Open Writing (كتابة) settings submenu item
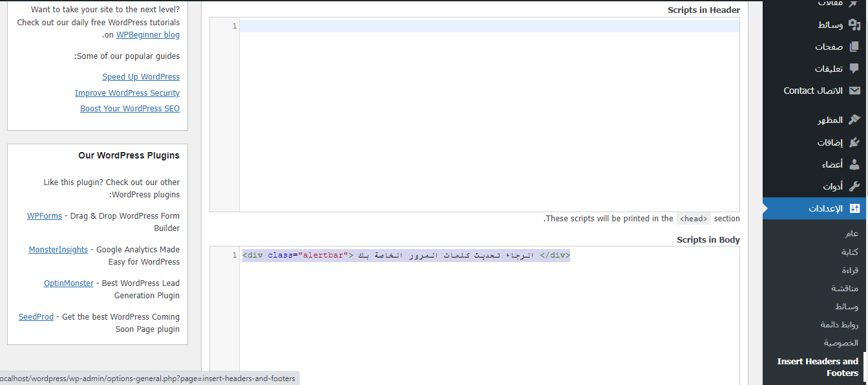Image resolution: width=868 pixels, height=385 pixels. point(849,252)
